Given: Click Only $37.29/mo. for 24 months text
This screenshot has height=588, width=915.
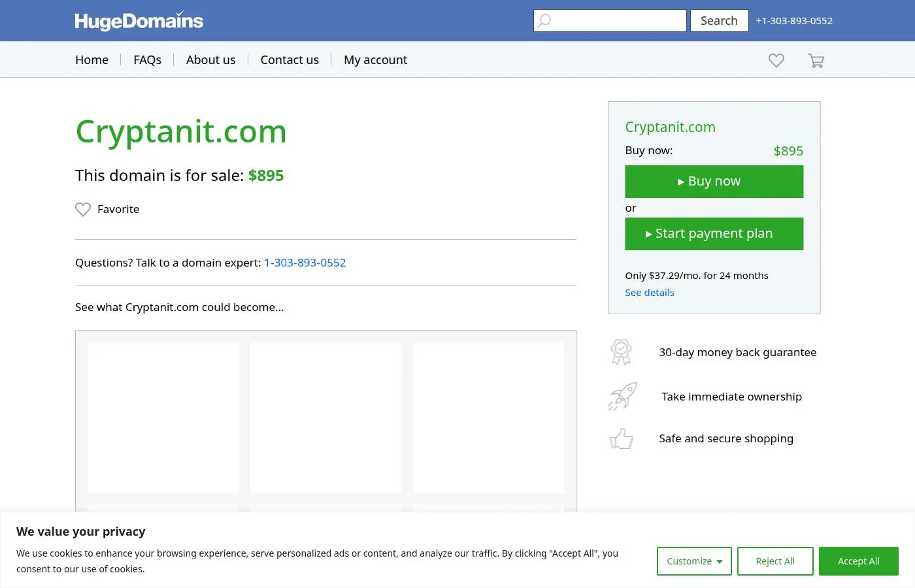Looking at the screenshot, I should 697,276.
